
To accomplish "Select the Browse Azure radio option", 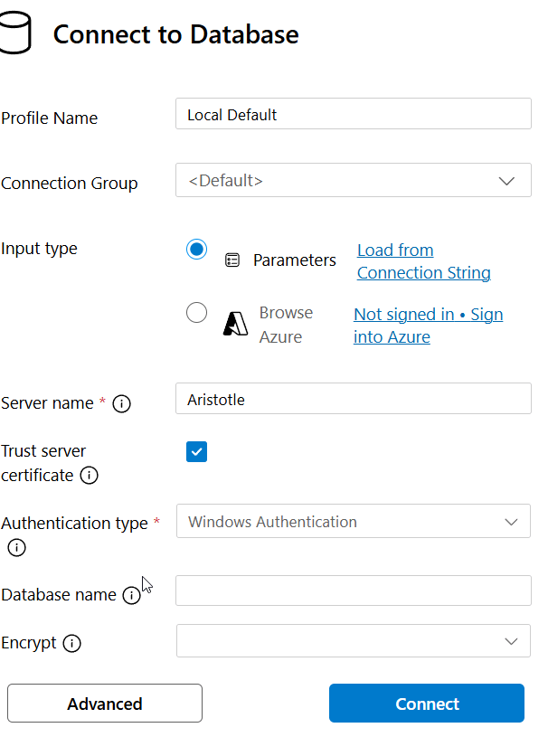I will 196,313.
